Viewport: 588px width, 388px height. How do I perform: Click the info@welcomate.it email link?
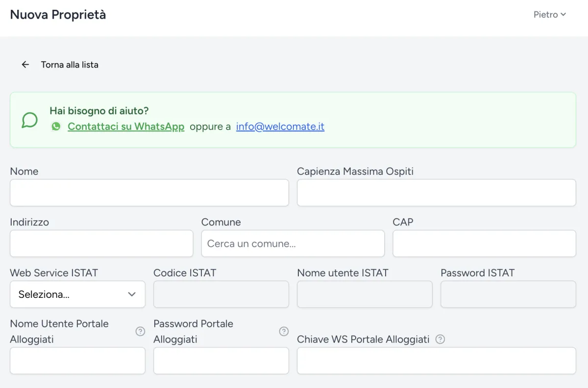click(x=280, y=126)
